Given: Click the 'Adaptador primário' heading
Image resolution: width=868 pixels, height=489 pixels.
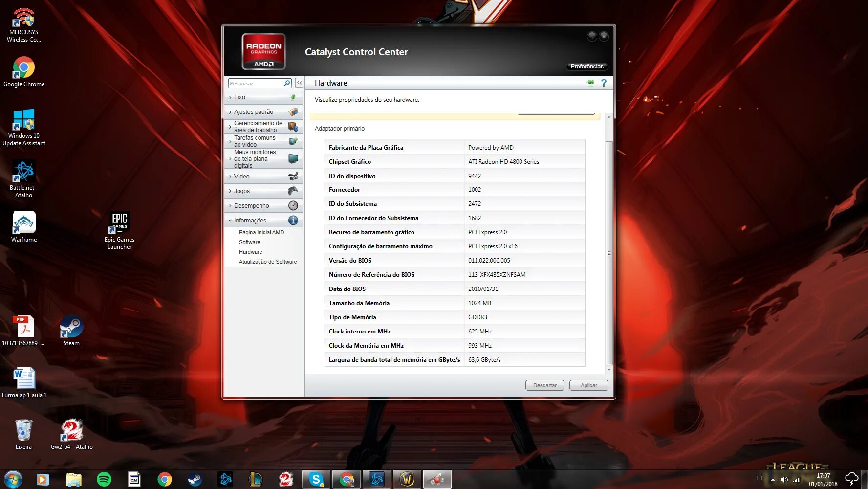Looking at the screenshot, I should 340,129.
